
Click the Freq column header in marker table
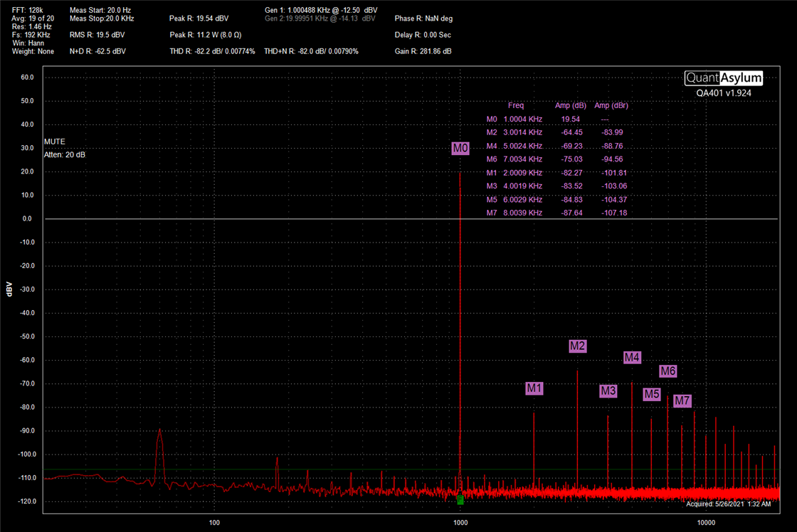(515, 106)
